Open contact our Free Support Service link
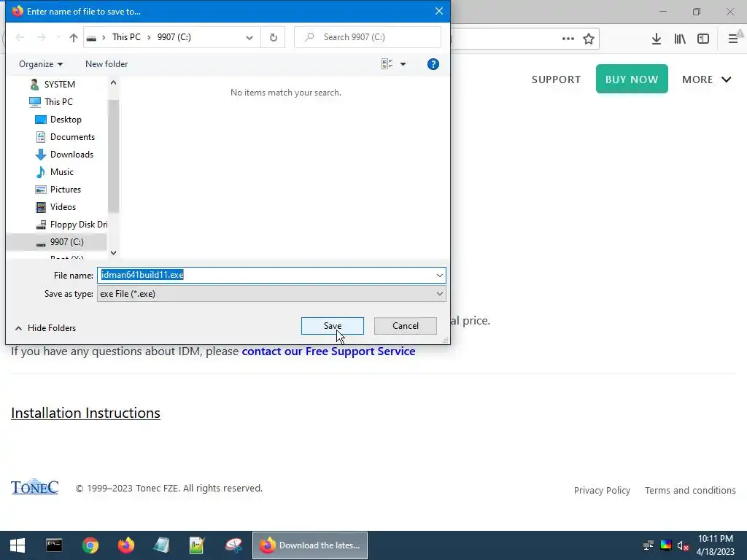The height and width of the screenshot is (560, 747). (x=328, y=351)
